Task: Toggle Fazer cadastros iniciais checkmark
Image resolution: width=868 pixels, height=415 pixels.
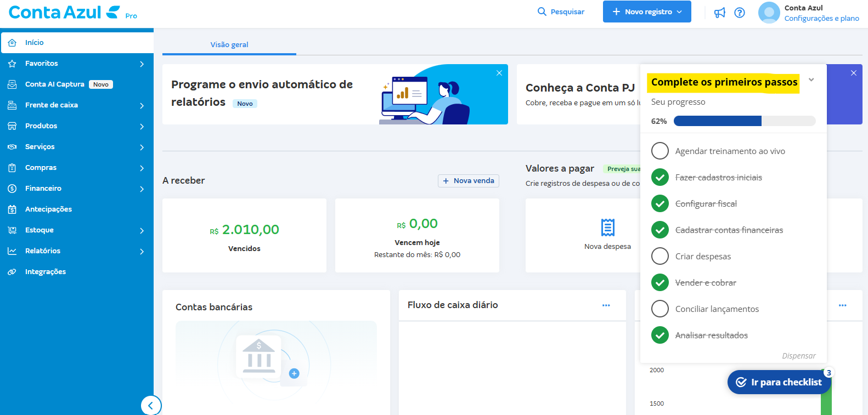Action: 660,177
